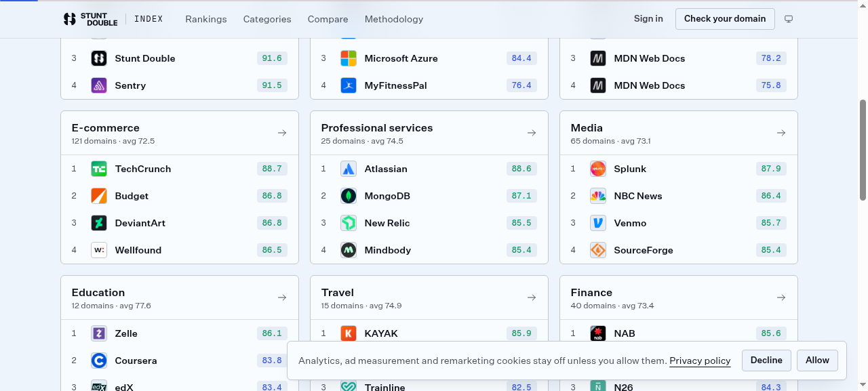Click Splunk score 87.9 badge
This screenshot has height=391, width=868.
(771, 169)
